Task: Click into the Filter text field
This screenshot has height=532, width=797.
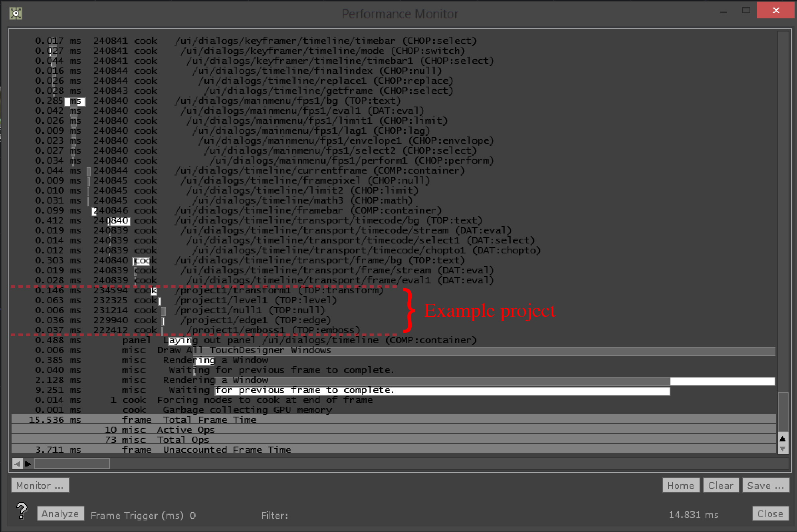Action: 359,515
